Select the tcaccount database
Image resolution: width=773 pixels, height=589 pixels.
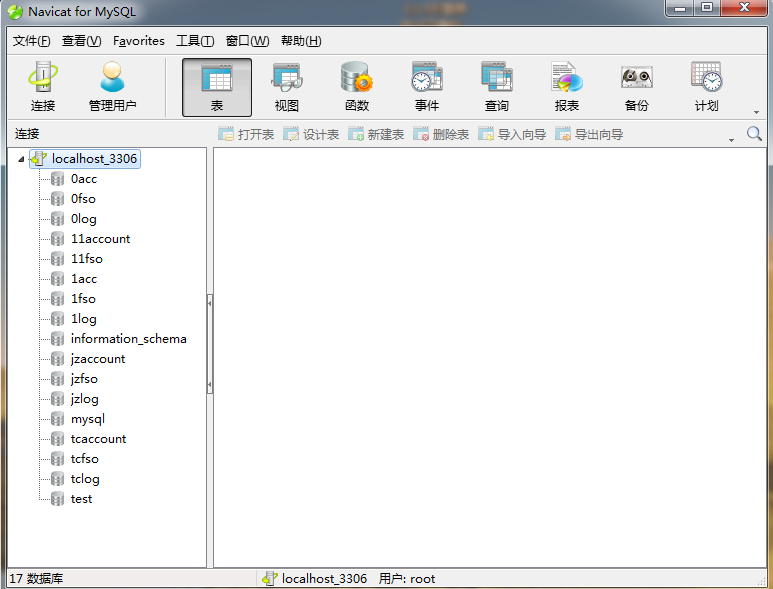click(99, 439)
